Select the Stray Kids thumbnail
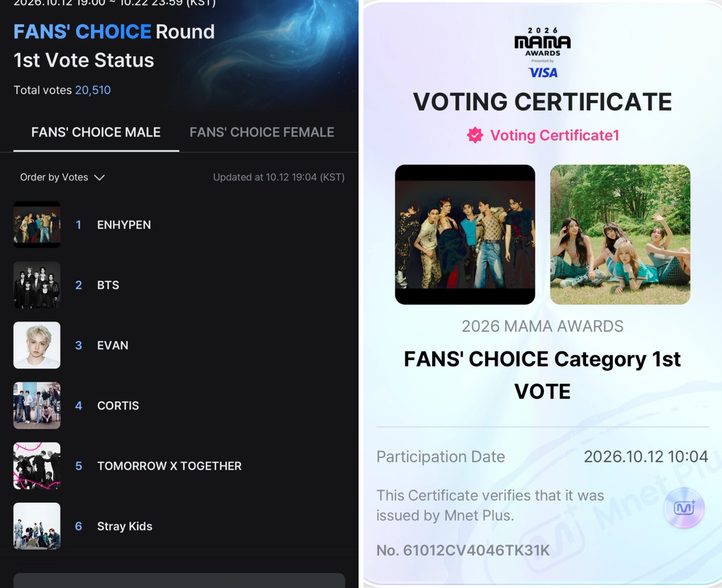Viewport: 722px width, 588px height. 37,526
